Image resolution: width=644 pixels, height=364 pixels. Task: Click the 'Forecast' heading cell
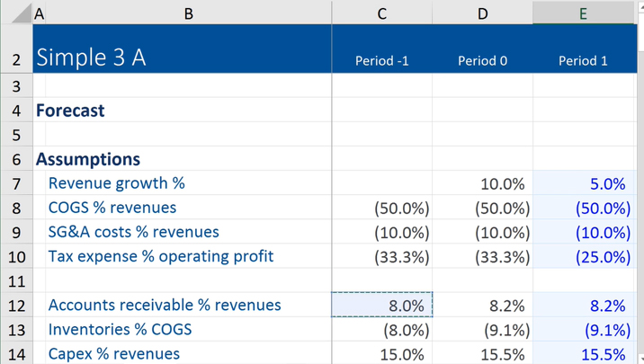70,111
